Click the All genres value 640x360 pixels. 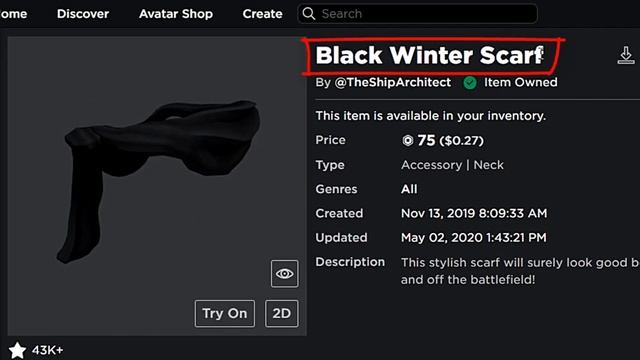[409, 189]
